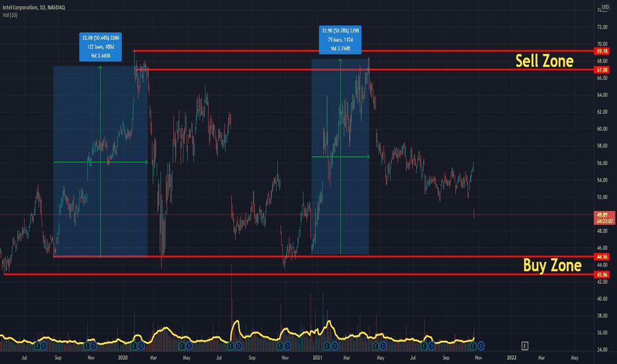Select the 42.86 price line label

602,274
